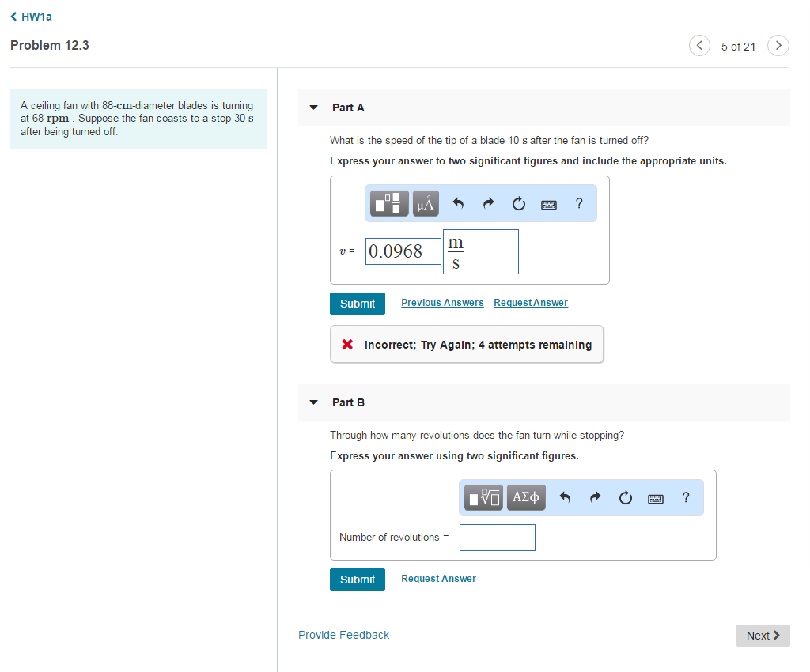Request Answer for Part A
810x672 pixels.
point(531,303)
